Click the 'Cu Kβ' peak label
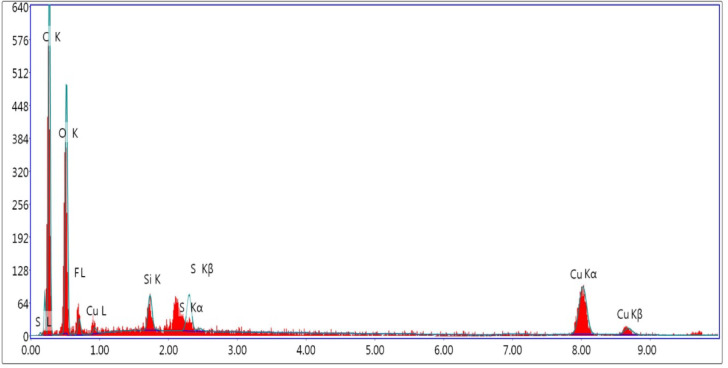Viewport: 728px width, 368px height. (x=630, y=315)
